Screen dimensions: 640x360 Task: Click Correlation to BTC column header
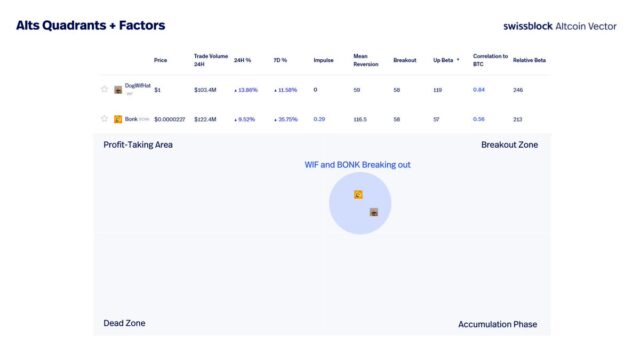[x=490, y=60]
